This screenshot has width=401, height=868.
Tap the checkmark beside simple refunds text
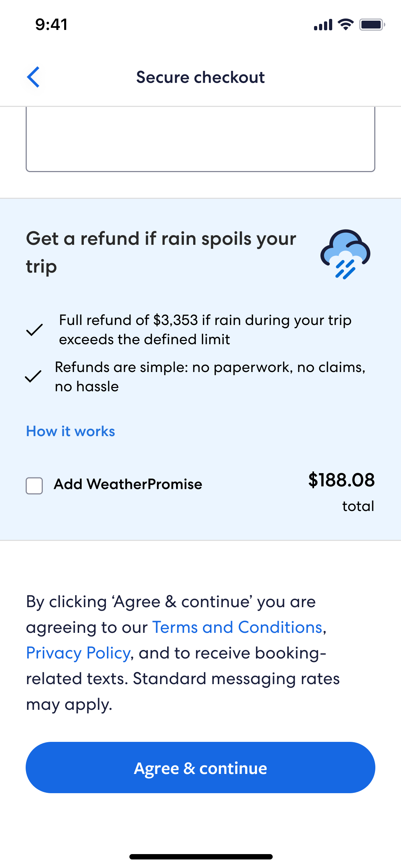33,377
